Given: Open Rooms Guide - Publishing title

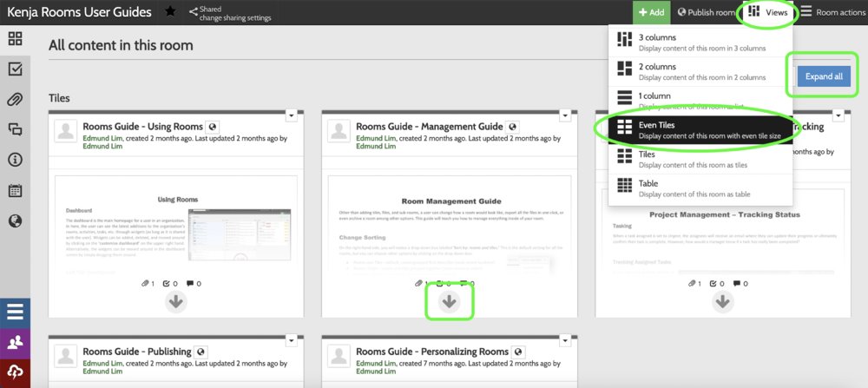Looking at the screenshot, I should [137, 352].
